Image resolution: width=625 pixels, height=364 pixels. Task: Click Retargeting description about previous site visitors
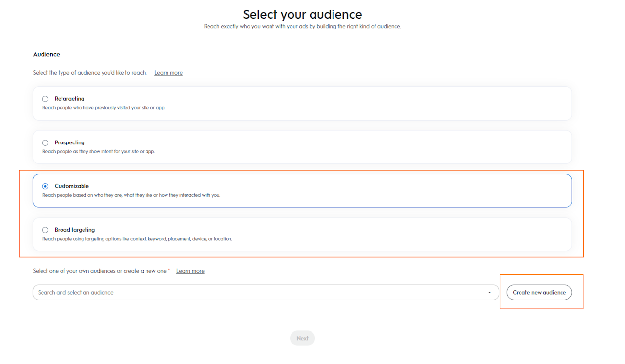pos(104,108)
